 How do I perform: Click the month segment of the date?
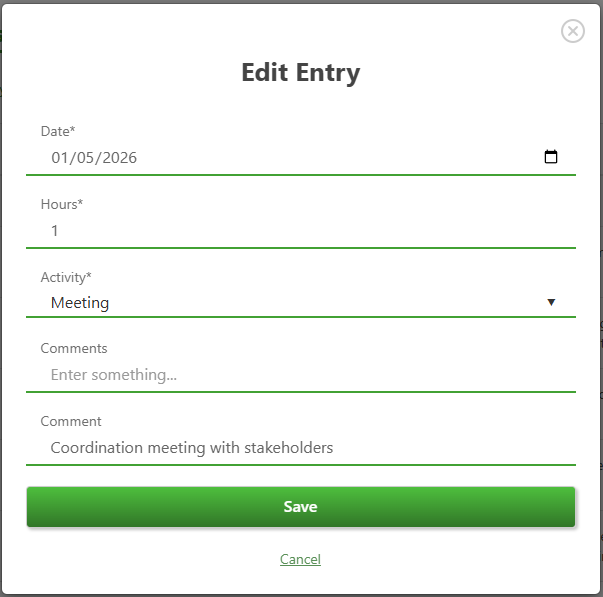click(x=59, y=158)
